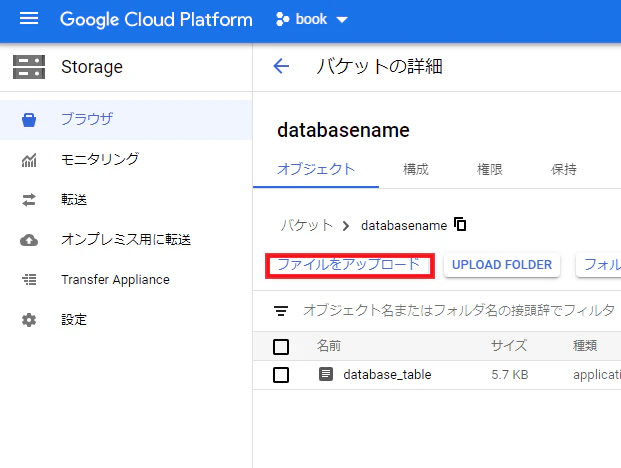Open the book project selector dropdown

tap(312, 19)
